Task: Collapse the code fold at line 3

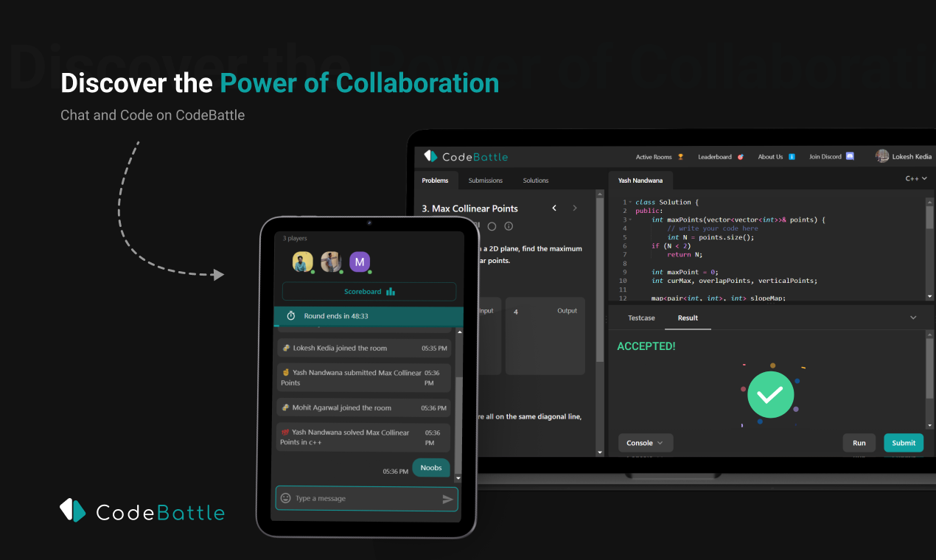Action: coord(629,220)
